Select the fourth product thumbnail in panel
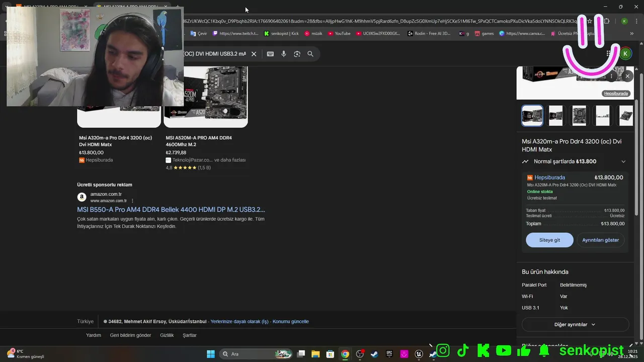644x362 pixels. (602, 116)
